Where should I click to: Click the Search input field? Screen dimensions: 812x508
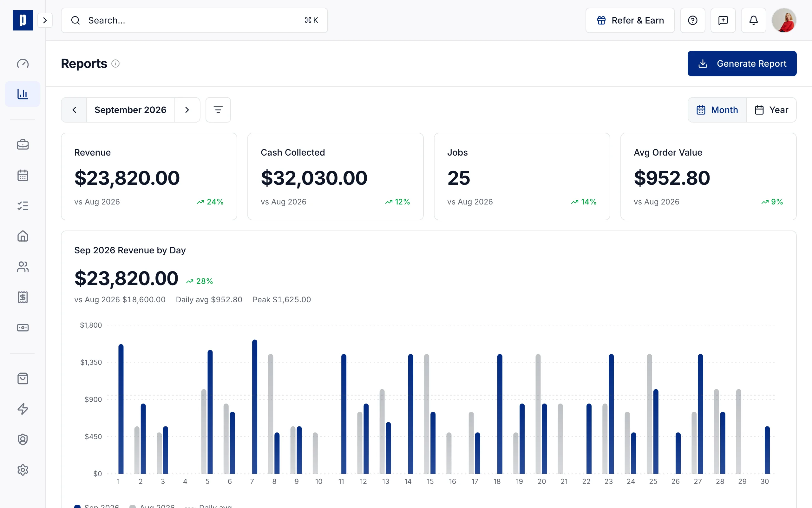tap(194, 20)
